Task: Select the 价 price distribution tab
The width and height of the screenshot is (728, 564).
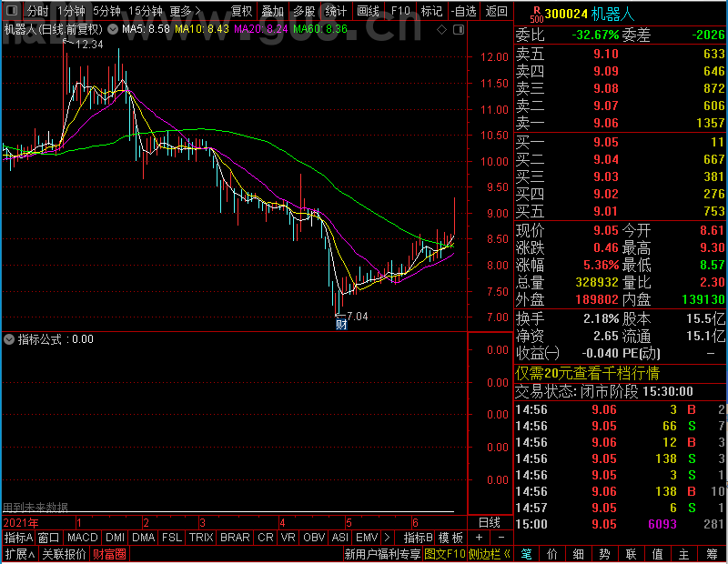Action: (x=552, y=554)
